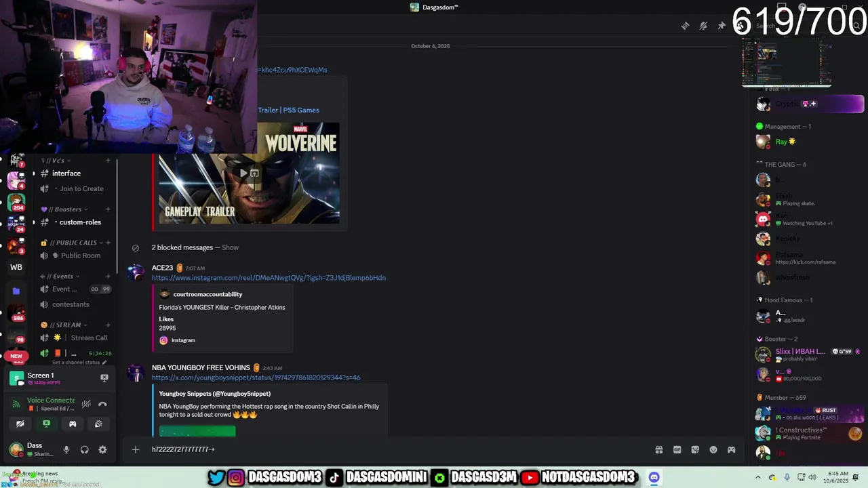Toggle headphones deafen in user panel
Viewport: 868px width, 488px height.
85,449
